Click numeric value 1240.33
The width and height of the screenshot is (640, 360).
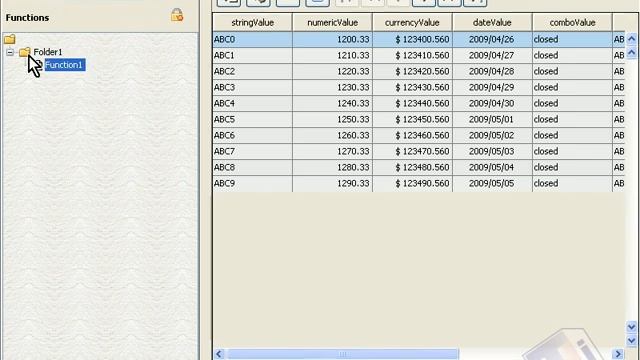tap(332, 103)
